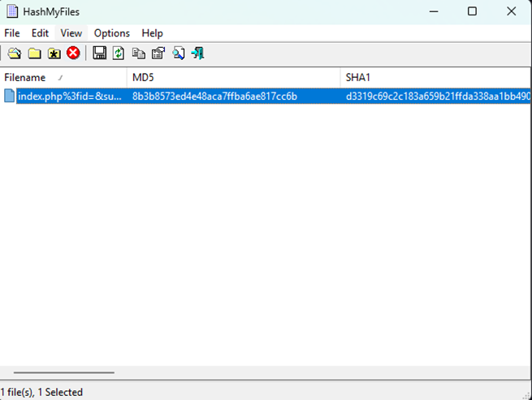
Task: Click the Refresh toolbar icon
Action: click(x=119, y=54)
